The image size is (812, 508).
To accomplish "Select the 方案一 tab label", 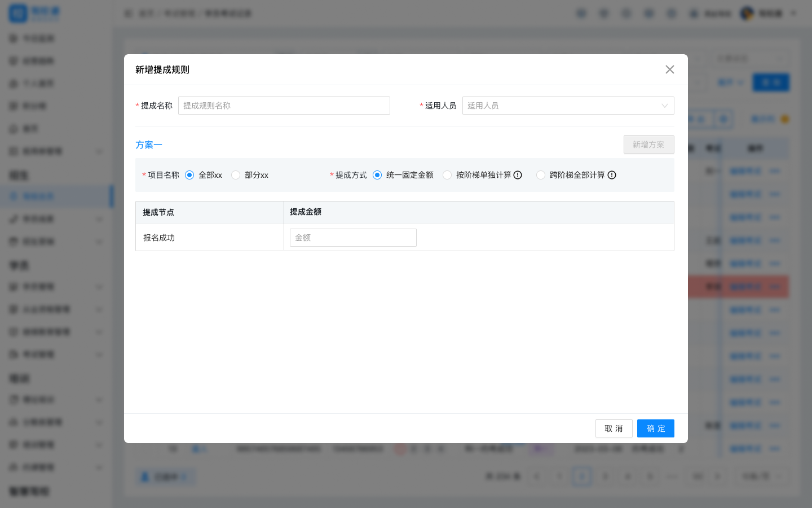I will [x=149, y=145].
